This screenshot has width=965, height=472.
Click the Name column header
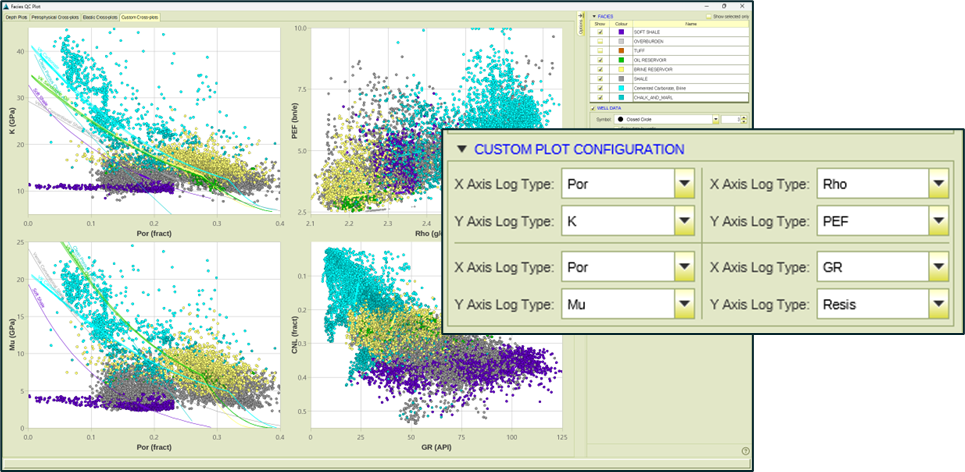(691, 24)
